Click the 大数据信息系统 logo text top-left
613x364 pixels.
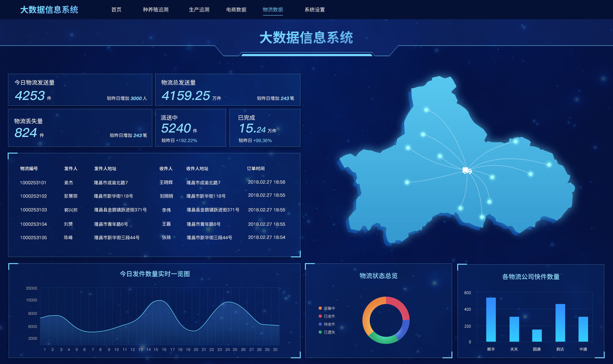pos(49,10)
